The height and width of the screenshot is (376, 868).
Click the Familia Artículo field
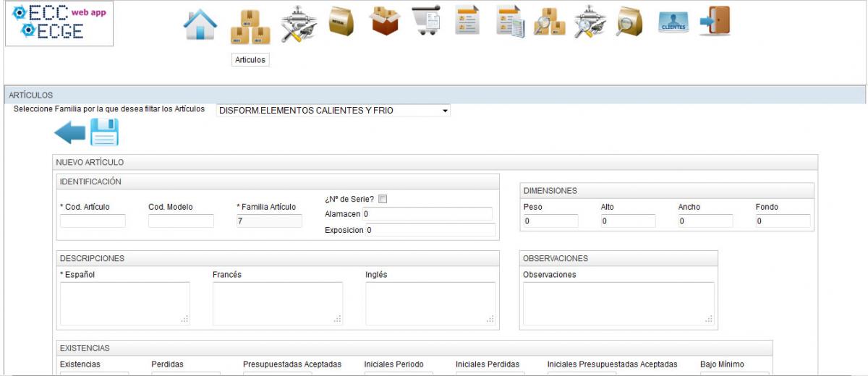(x=269, y=221)
